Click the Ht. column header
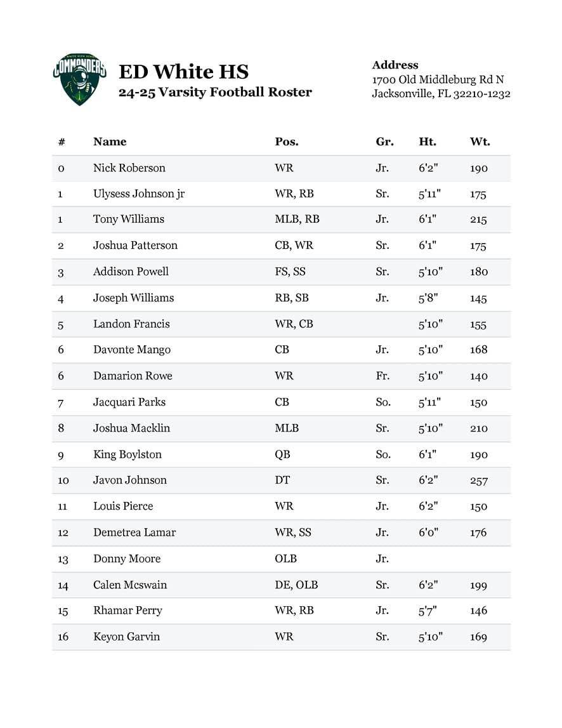The height and width of the screenshot is (728, 562). [428, 142]
